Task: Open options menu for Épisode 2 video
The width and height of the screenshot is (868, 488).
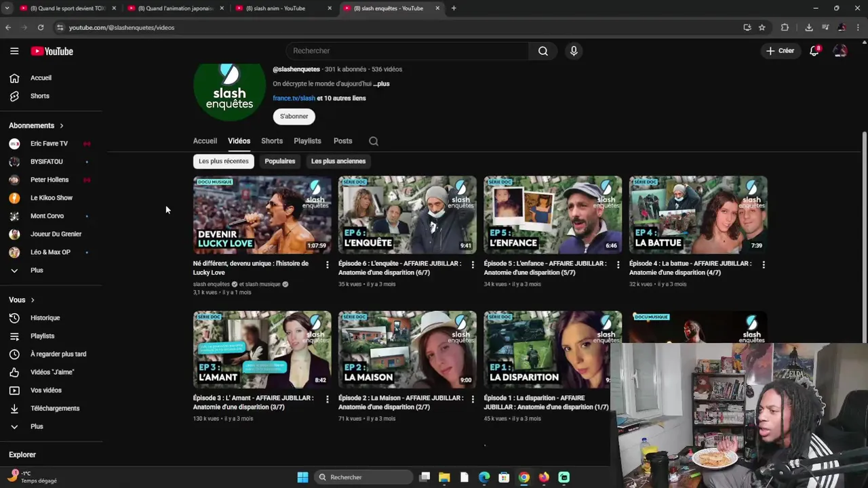Action: tap(473, 399)
